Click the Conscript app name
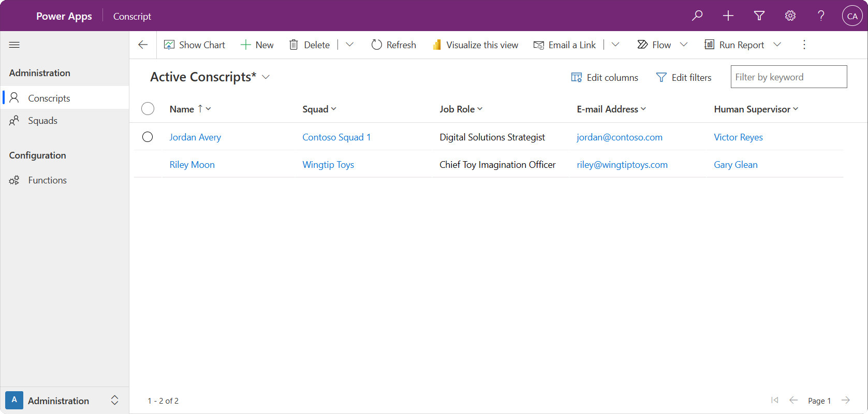 click(x=132, y=17)
